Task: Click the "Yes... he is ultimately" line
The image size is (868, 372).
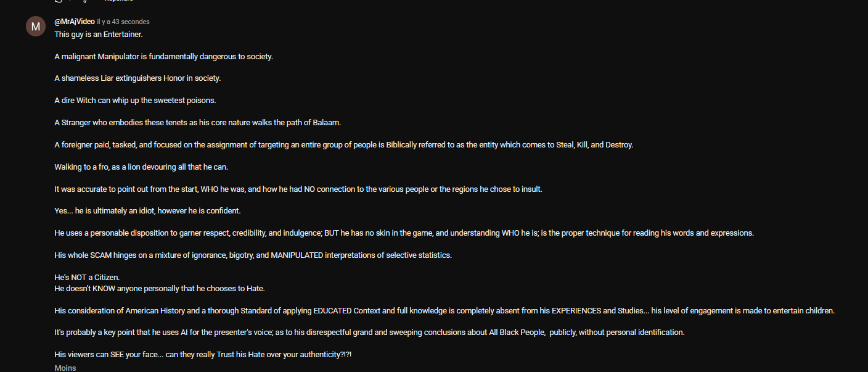Action: click(x=147, y=211)
